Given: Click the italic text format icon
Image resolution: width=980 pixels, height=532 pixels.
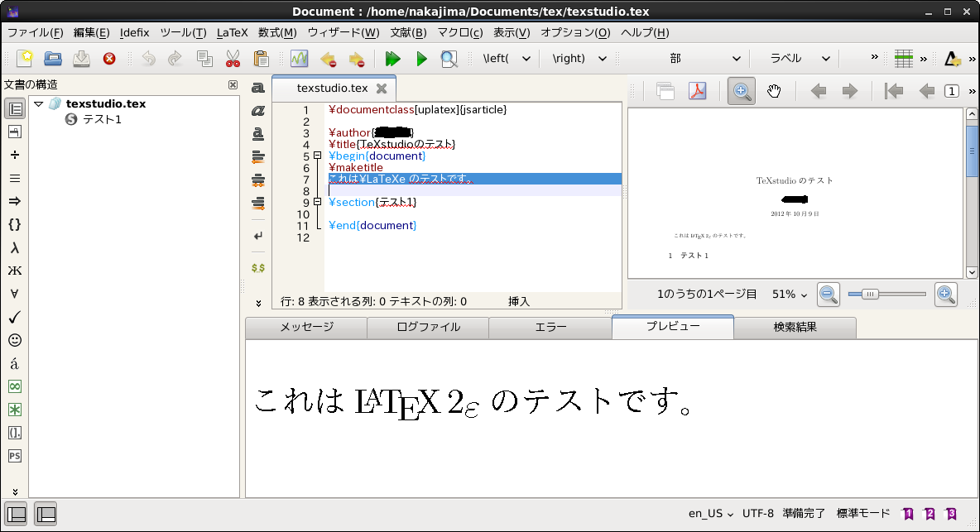Looking at the screenshot, I should click(257, 111).
